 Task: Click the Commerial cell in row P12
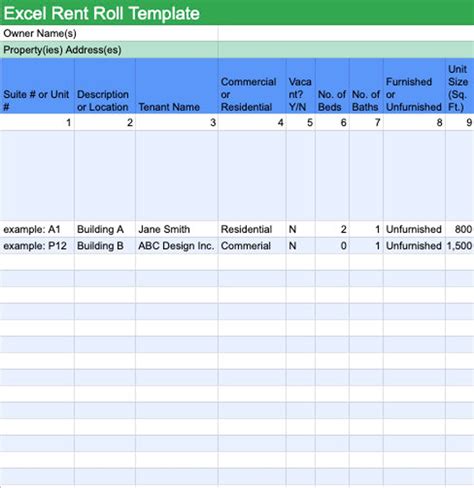coord(252,246)
